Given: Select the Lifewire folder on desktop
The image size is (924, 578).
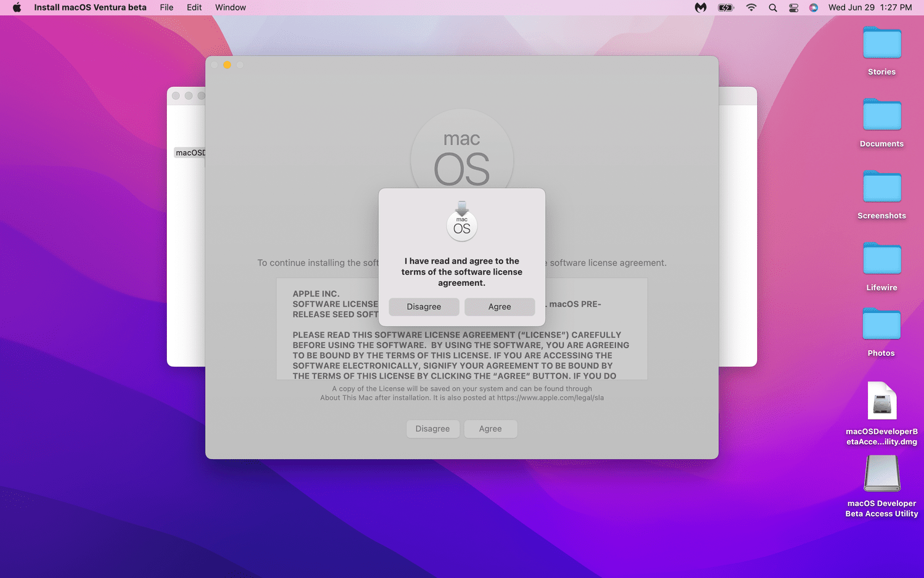Looking at the screenshot, I should click(881, 267).
